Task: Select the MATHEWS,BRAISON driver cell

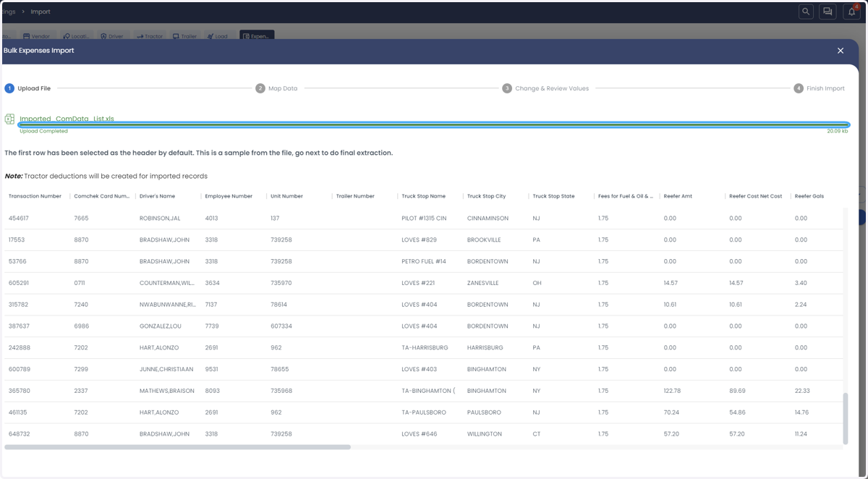Action: coord(167,391)
